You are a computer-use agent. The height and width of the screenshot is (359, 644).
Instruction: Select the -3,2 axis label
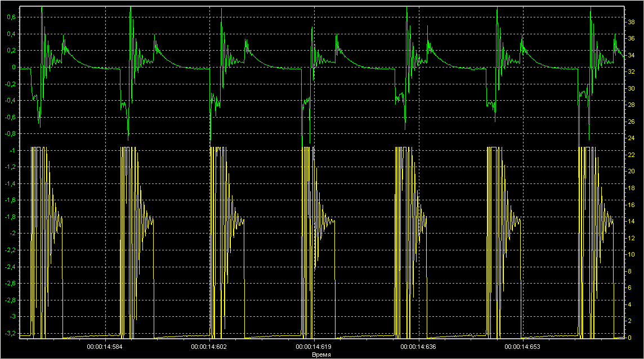click(11, 333)
